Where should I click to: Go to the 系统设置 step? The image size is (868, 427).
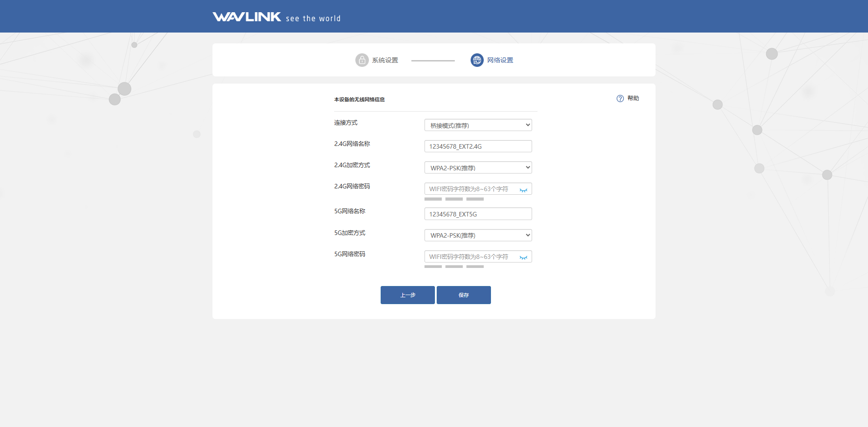coord(385,60)
